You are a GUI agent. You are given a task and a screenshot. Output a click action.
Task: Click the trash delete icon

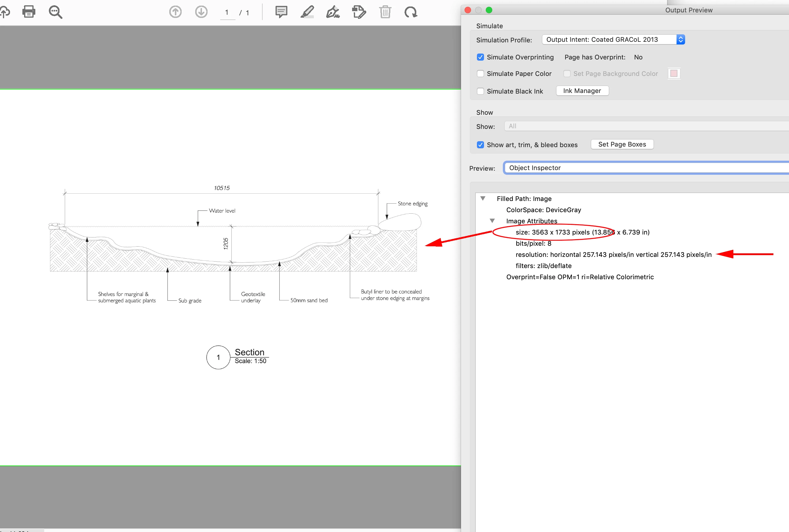385,12
